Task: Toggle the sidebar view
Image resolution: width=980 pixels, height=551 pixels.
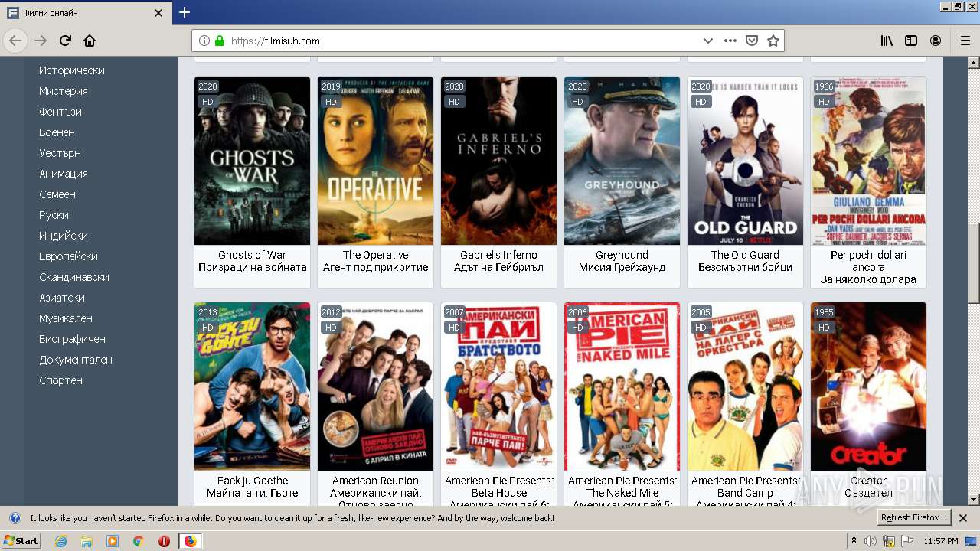Action: [x=911, y=41]
